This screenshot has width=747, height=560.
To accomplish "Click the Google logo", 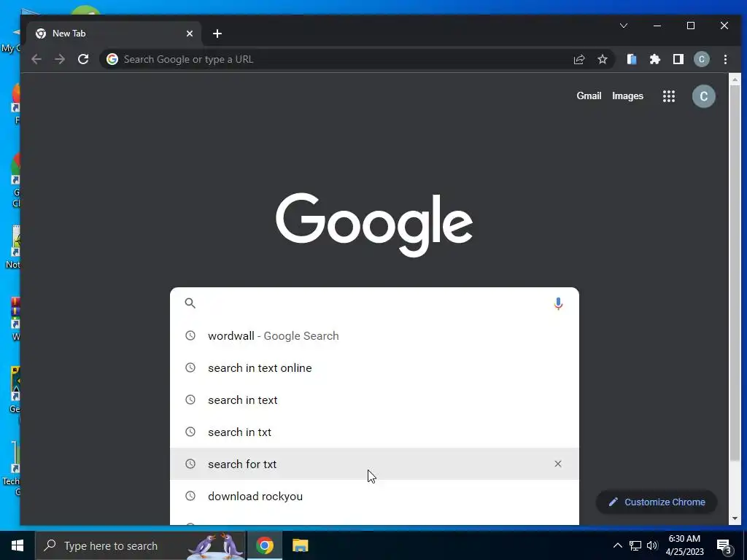I will coord(374,225).
